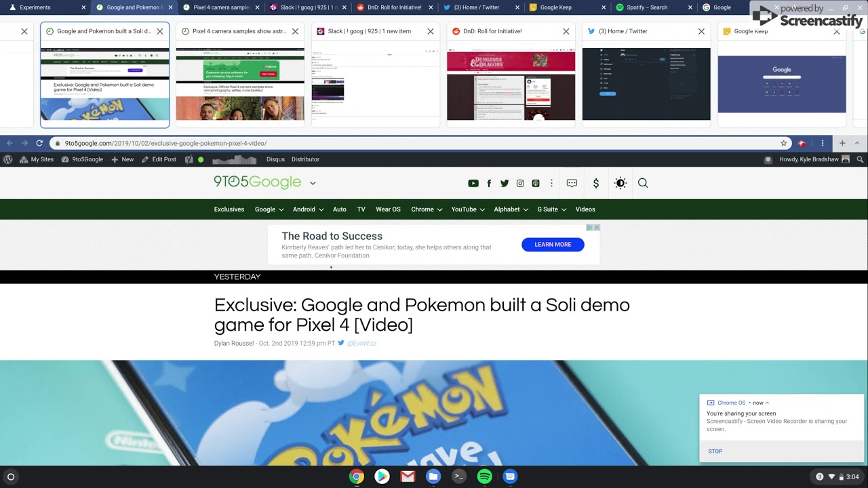Open Twitter icon in site header

(505, 183)
